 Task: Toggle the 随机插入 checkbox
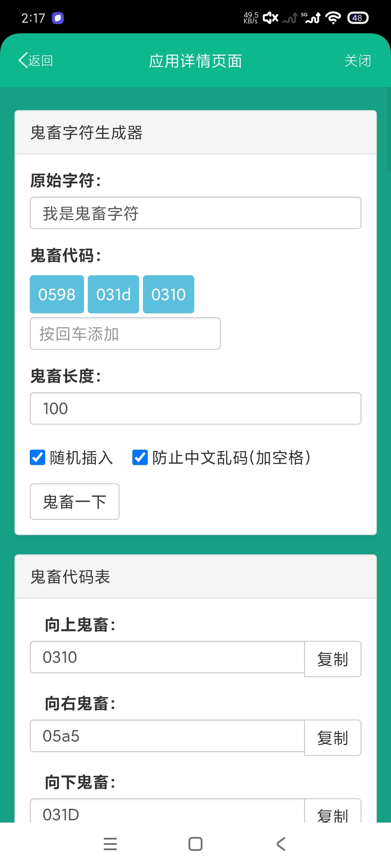[x=37, y=457]
